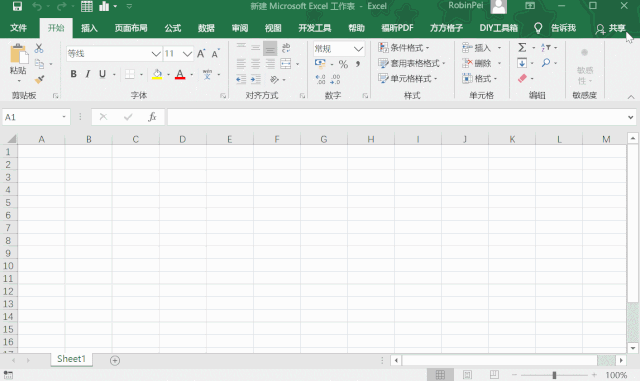Click the 共享 Share button
Image resolution: width=640 pixels, height=381 pixels.
(x=611, y=28)
